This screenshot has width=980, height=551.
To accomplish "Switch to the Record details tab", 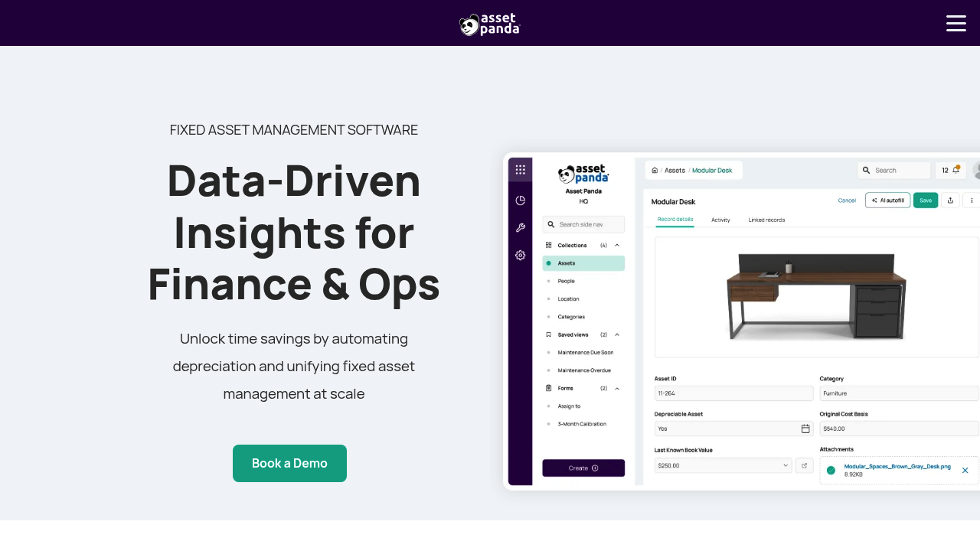I will point(675,220).
